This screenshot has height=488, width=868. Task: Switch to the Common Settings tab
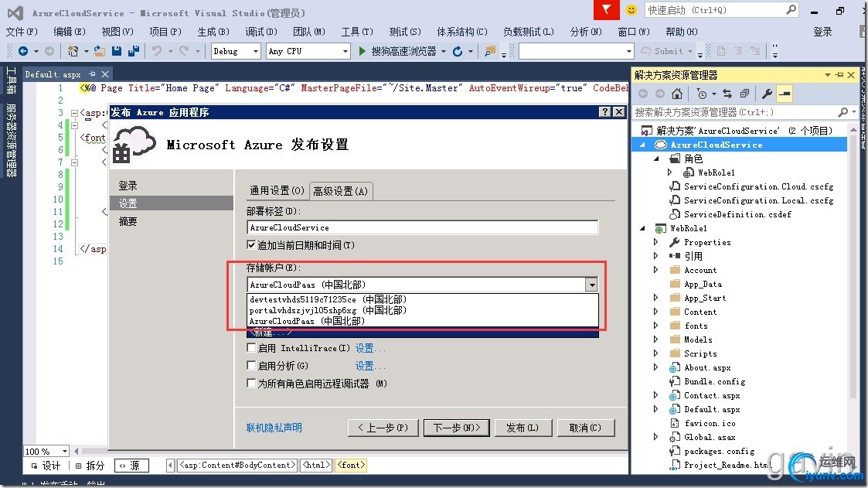click(x=277, y=190)
